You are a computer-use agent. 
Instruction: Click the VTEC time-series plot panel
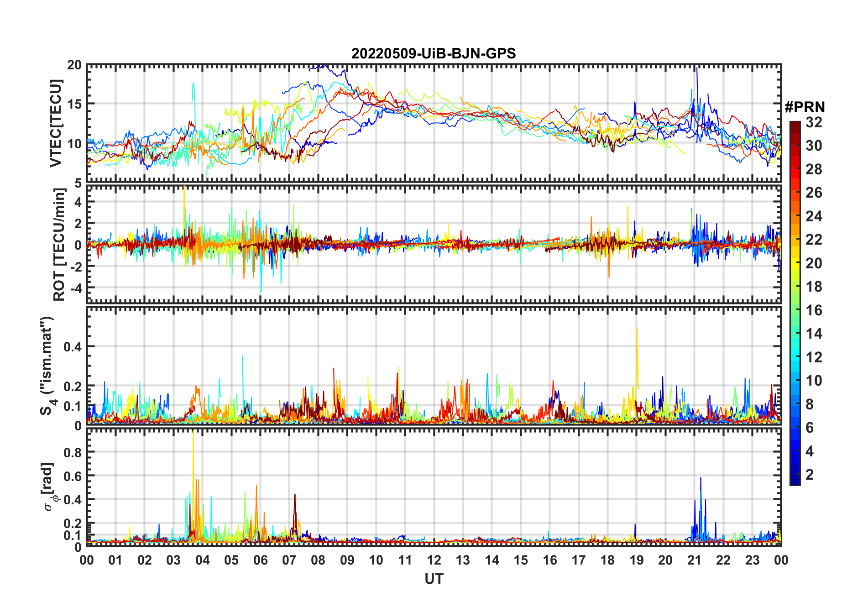(x=434, y=123)
